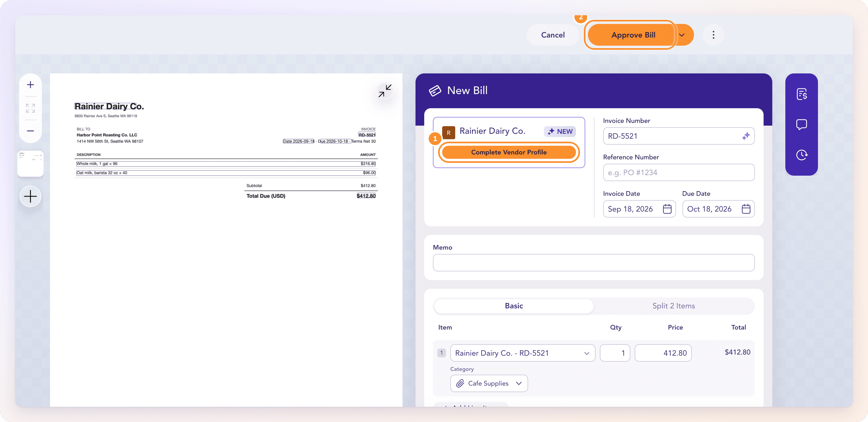Click the New Bill header icon
This screenshot has width=868, height=422.
[x=435, y=90]
